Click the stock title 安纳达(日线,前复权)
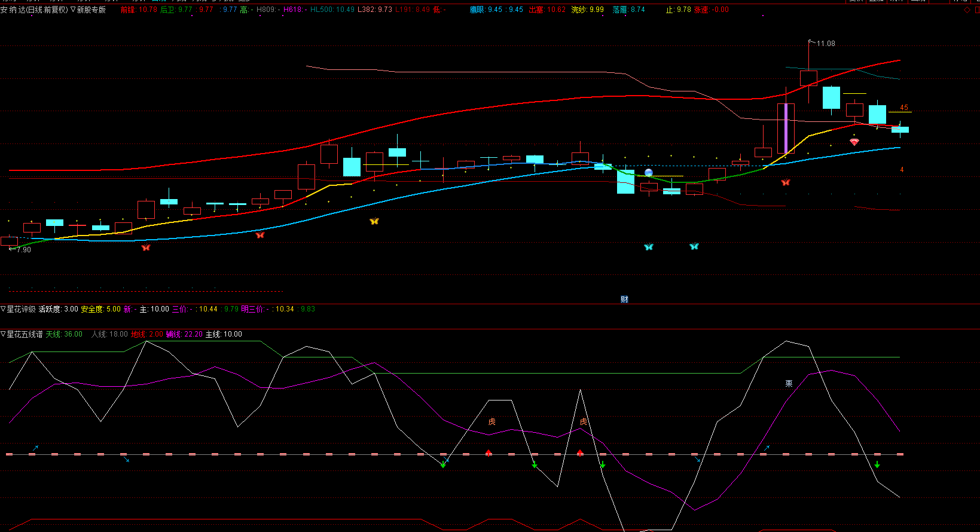The height and width of the screenshot is (532, 980). tap(35, 10)
